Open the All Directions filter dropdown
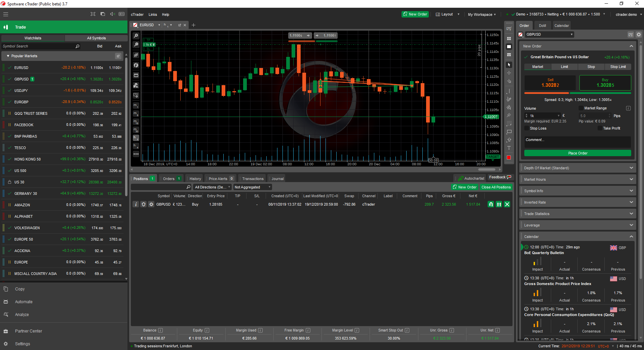 coord(212,187)
